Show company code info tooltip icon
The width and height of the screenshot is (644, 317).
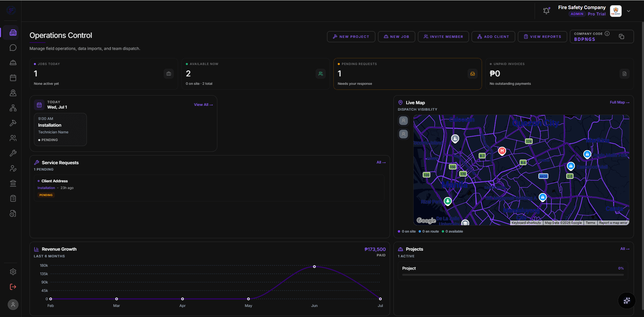(x=607, y=34)
